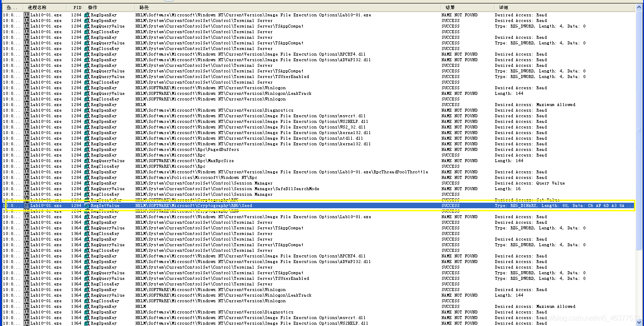Screen dimensions: 644x326
Task: Click PID 1364 'Desired Access: Maximum Allowed' cell
Action: tap(535, 307)
